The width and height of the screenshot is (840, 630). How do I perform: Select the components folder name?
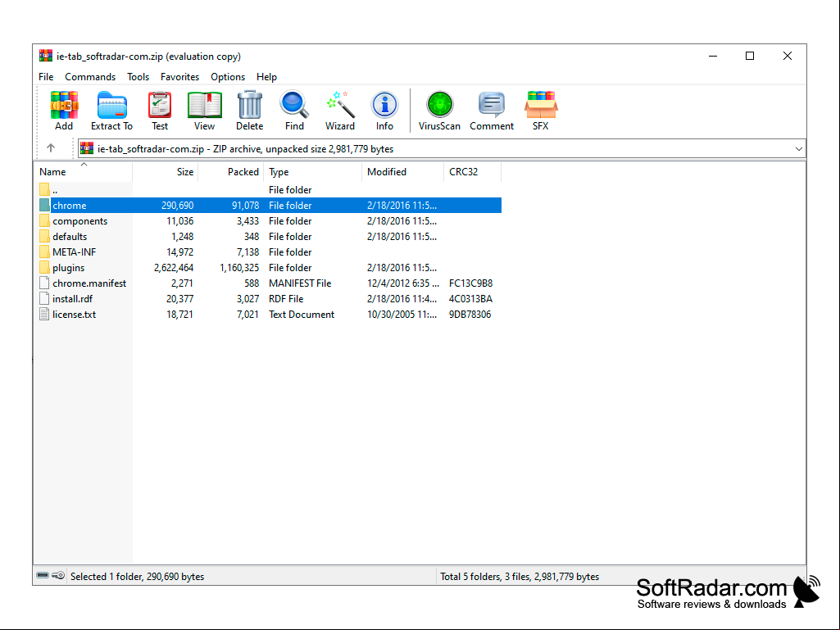point(79,220)
